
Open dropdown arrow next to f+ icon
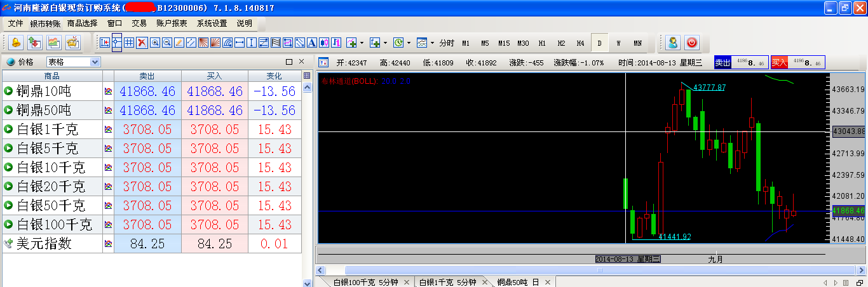tap(385, 43)
